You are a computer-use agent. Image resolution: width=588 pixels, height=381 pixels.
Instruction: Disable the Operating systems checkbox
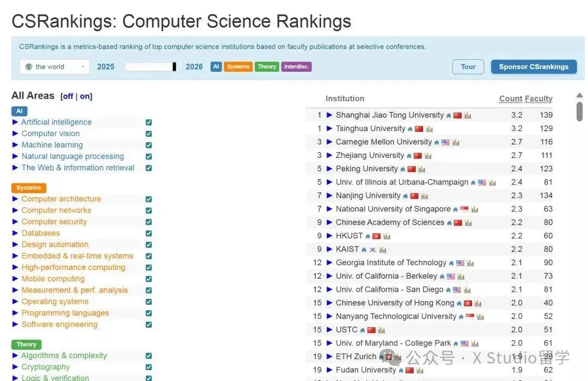click(149, 302)
